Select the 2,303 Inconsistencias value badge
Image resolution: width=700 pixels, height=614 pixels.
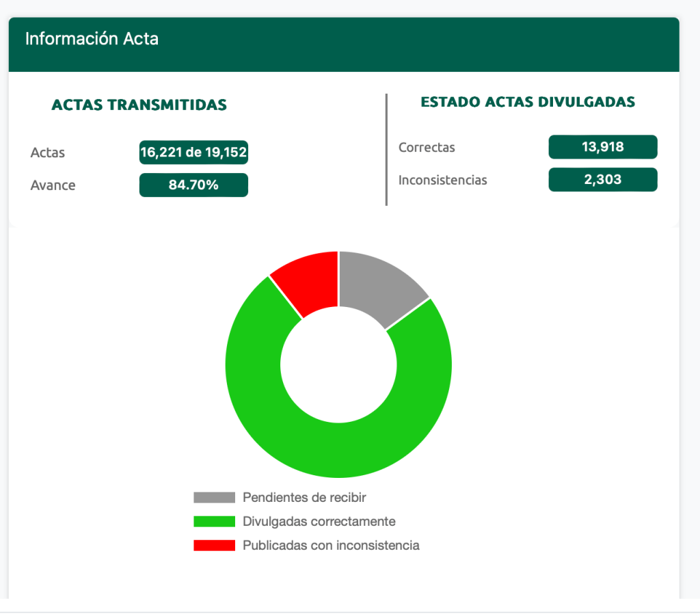pyautogui.click(x=602, y=180)
